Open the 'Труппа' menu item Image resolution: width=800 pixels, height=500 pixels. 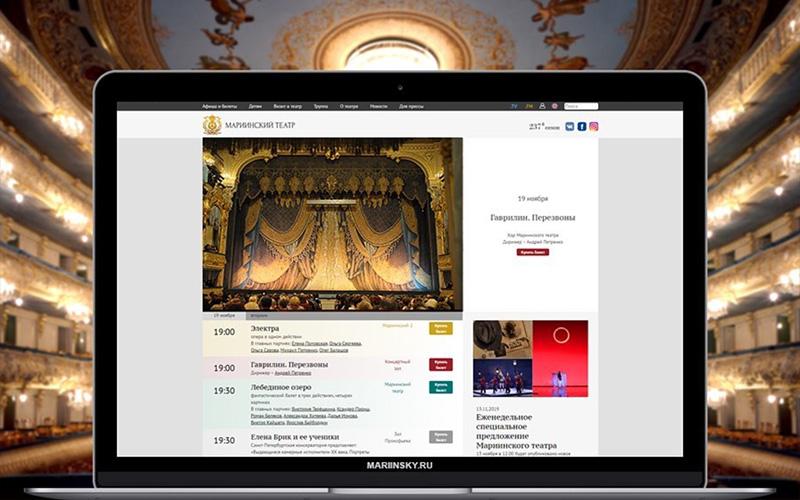(321, 107)
